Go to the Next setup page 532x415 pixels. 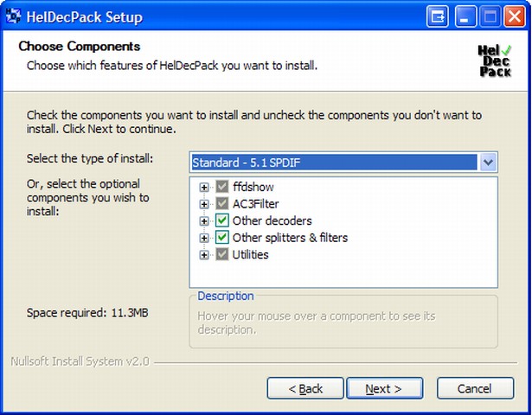[382, 388]
